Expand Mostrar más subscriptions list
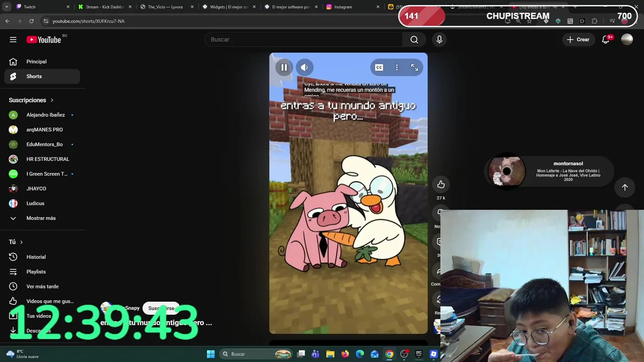 (42, 218)
